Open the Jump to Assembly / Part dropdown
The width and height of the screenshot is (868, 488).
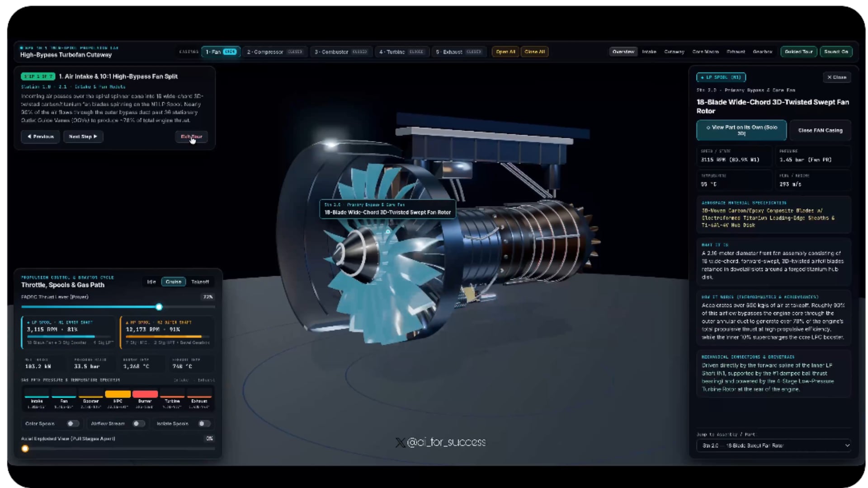(x=774, y=446)
